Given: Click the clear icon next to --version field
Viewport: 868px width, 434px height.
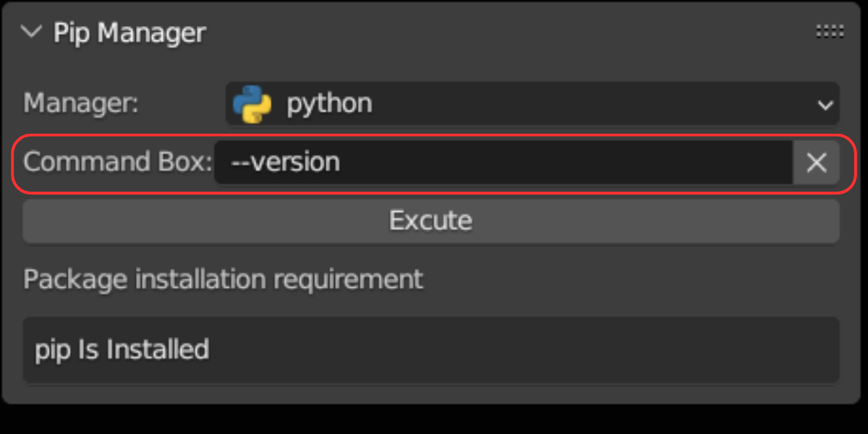Looking at the screenshot, I should [x=816, y=162].
